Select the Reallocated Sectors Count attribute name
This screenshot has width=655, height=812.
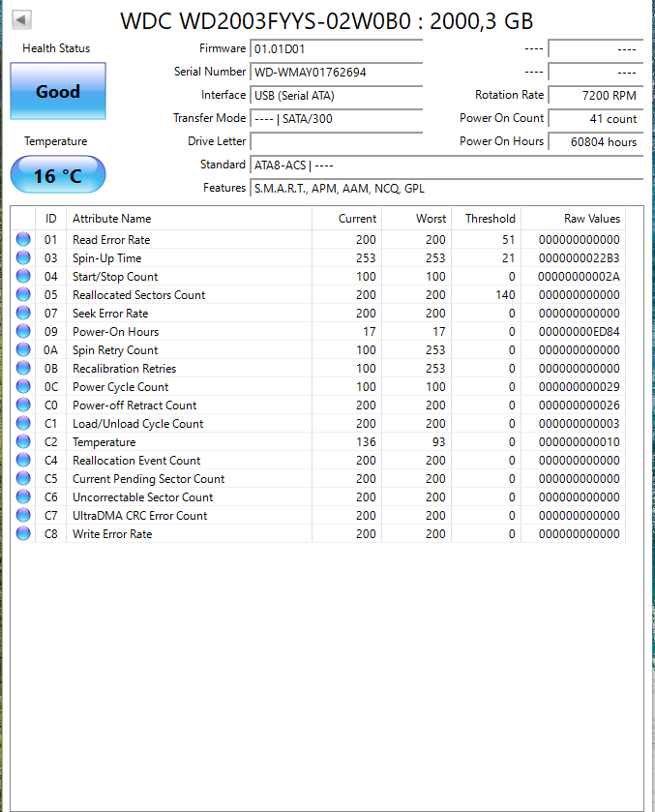[x=138, y=294]
